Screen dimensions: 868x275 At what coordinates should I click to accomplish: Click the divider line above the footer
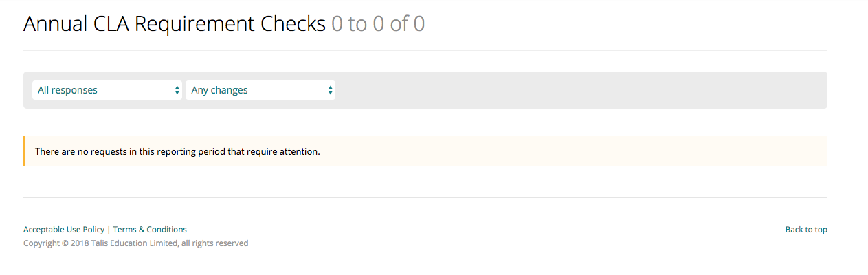point(425,197)
